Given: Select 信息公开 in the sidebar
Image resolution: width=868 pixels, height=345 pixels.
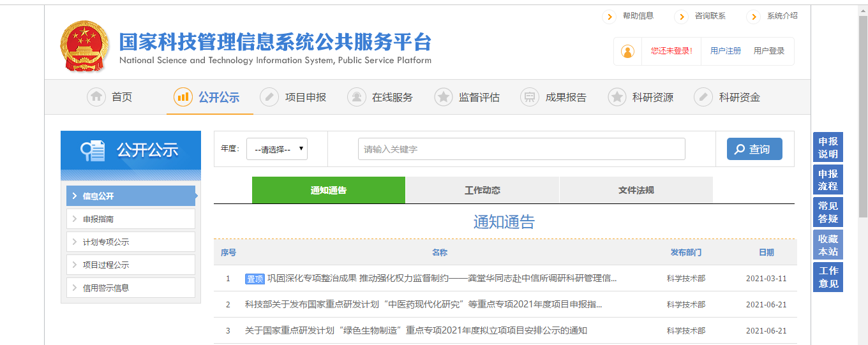Looking at the screenshot, I should click(x=131, y=196).
